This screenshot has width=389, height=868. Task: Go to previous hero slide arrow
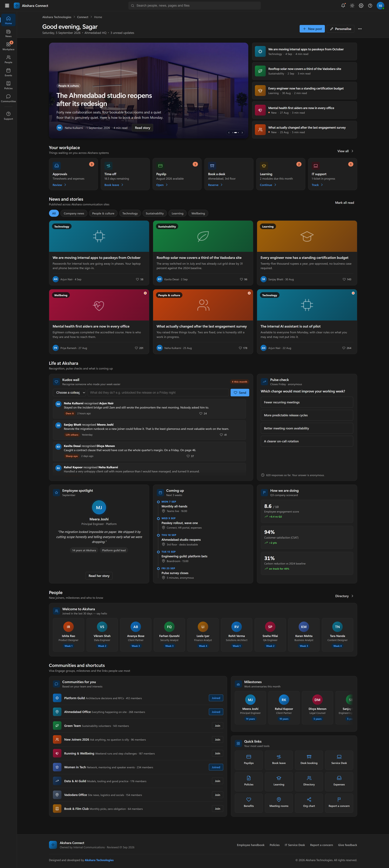229,132
